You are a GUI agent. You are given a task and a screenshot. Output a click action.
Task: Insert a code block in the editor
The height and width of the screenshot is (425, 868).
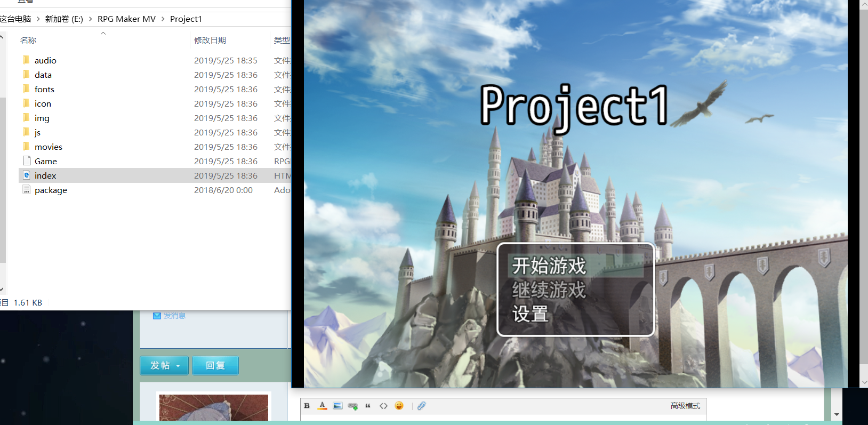pyautogui.click(x=383, y=406)
